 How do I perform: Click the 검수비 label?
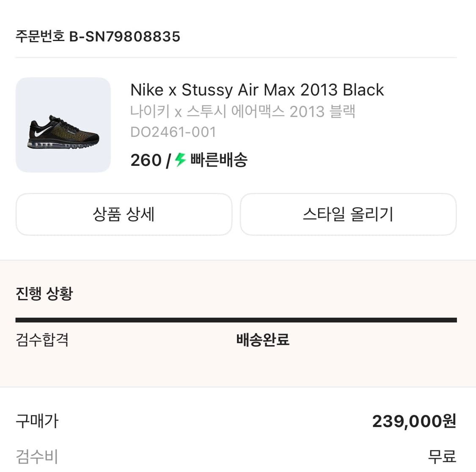tap(36, 456)
